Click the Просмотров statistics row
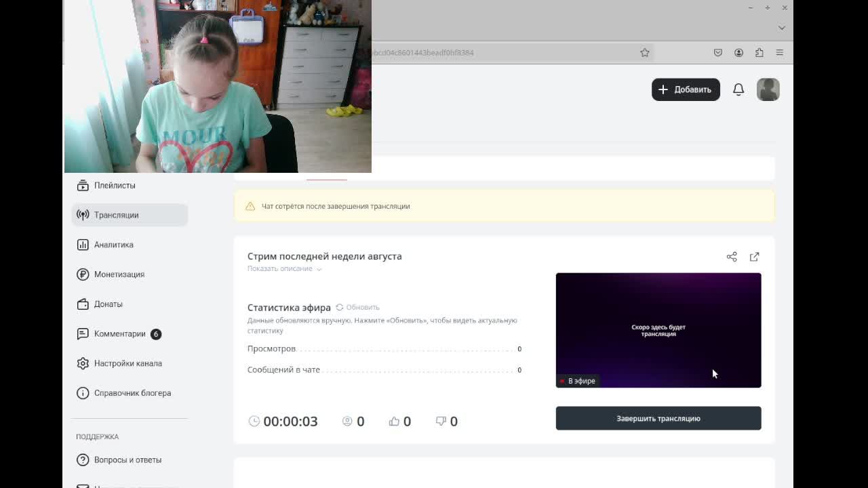Viewport: 868px width, 488px height. coord(384,348)
